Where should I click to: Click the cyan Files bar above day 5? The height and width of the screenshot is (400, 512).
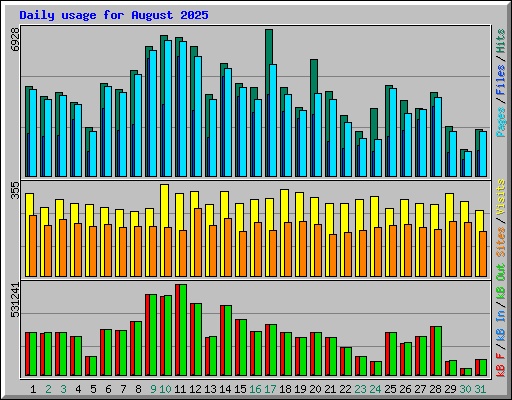tap(93, 154)
